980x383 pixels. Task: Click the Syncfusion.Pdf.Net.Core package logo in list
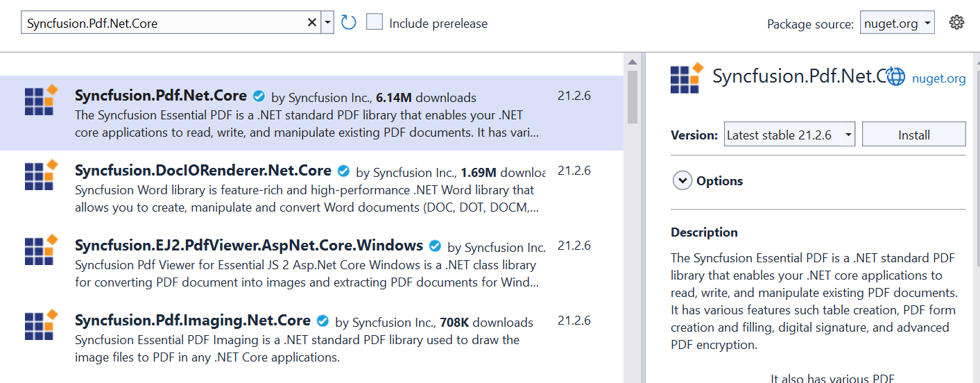point(40,101)
